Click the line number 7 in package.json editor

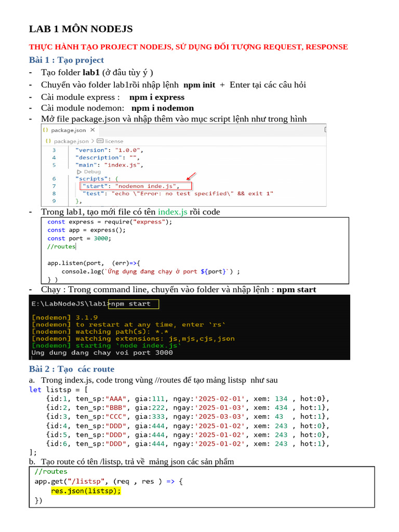pos(54,186)
